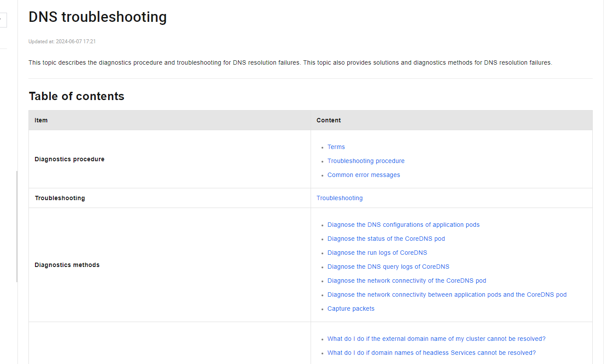Open Diagnose the DNS query logs of CoreDNS
The width and height of the screenshot is (612, 364).
tap(388, 267)
